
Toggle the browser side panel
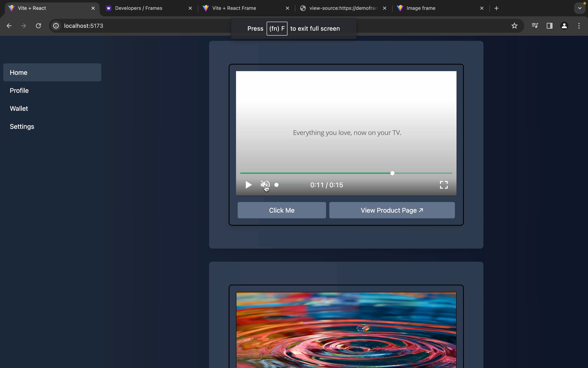click(550, 26)
